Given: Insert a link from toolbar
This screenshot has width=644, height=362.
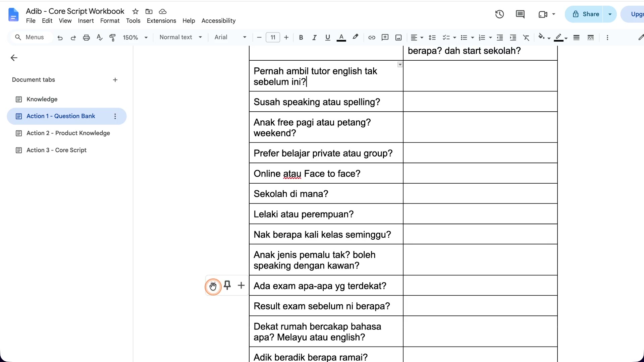Looking at the screenshot, I should tap(372, 38).
